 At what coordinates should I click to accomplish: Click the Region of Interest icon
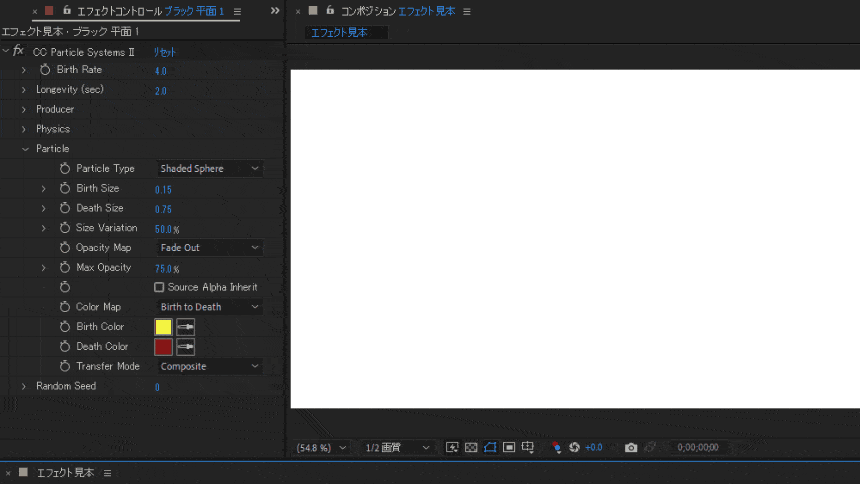pyautogui.click(x=509, y=447)
